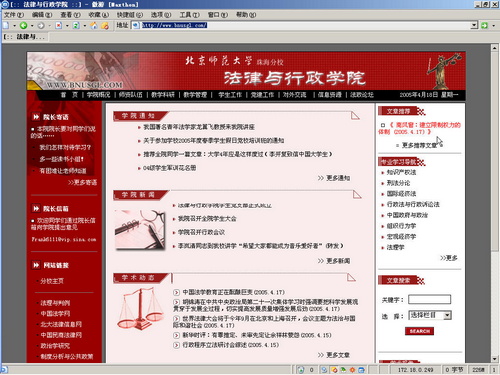The height and width of the screenshot is (375, 500).
Task: Click the page scrollbar down arrow
Action: pos(495,359)
